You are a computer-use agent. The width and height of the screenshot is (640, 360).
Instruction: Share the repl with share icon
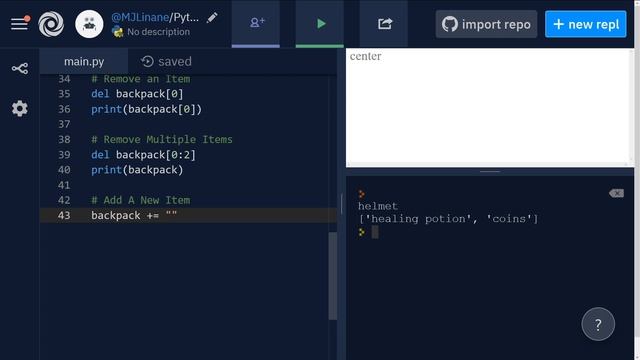[x=384, y=23]
